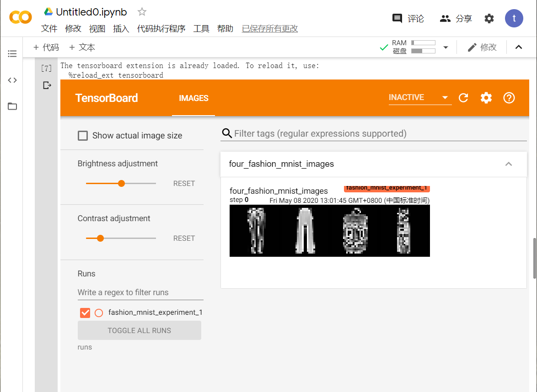The height and width of the screenshot is (392, 537).
Task: Open the INACTIVE dashboards dropdown
Action: click(419, 97)
